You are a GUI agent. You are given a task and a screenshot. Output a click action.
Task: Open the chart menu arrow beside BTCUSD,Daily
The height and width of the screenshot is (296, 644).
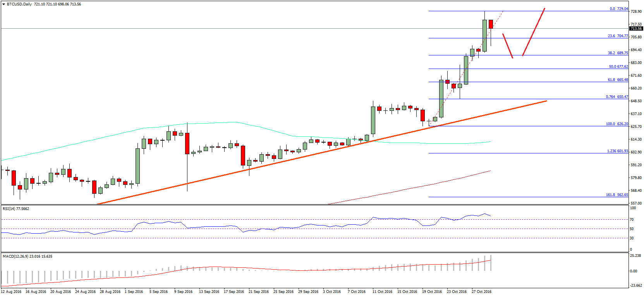4,4
